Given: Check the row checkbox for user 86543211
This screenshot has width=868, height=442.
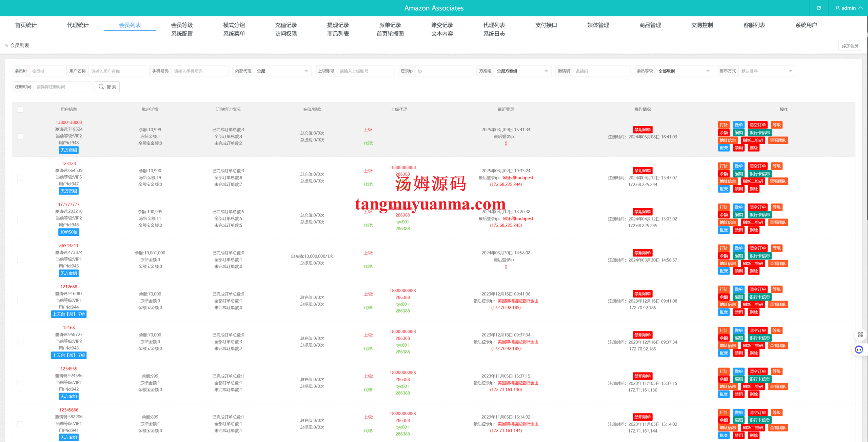Looking at the screenshot, I should tap(20, 260).
